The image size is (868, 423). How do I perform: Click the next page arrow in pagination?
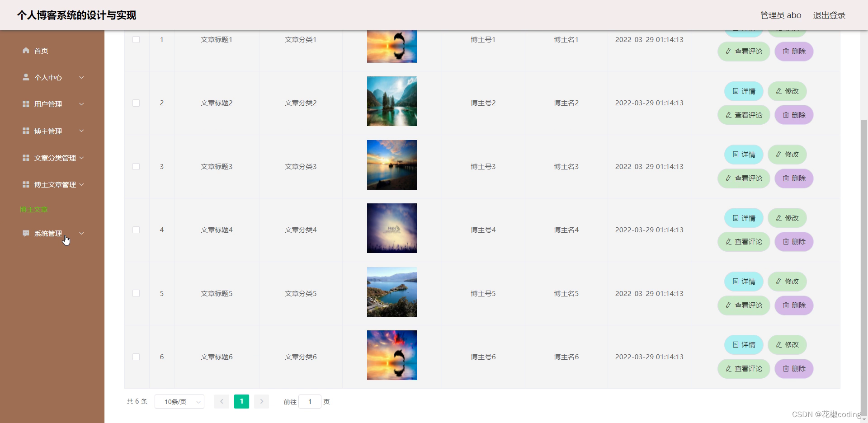261,401
